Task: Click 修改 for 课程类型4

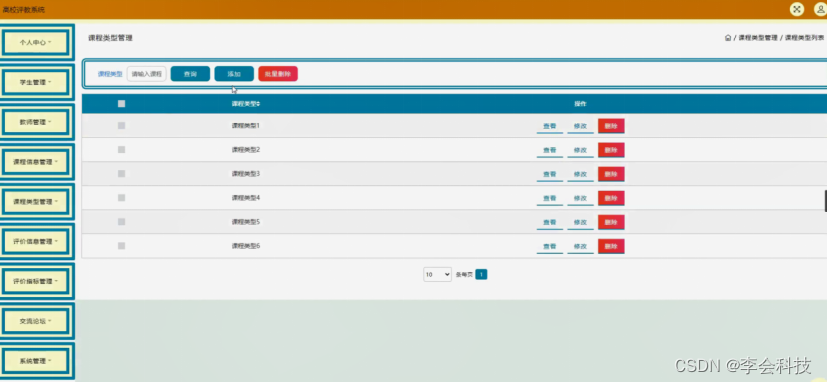Action: pos(580,198)
